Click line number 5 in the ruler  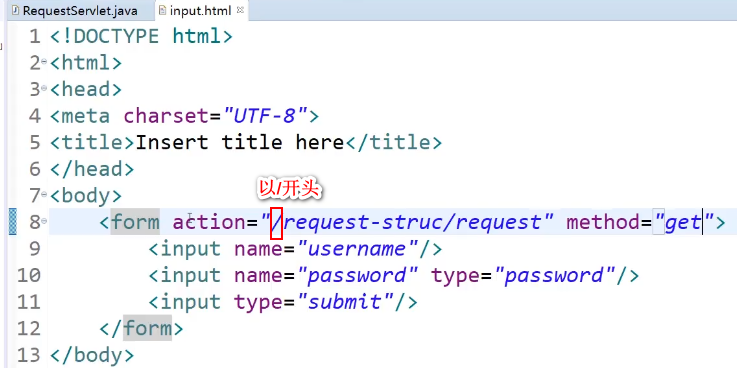[x=35, y=142]
